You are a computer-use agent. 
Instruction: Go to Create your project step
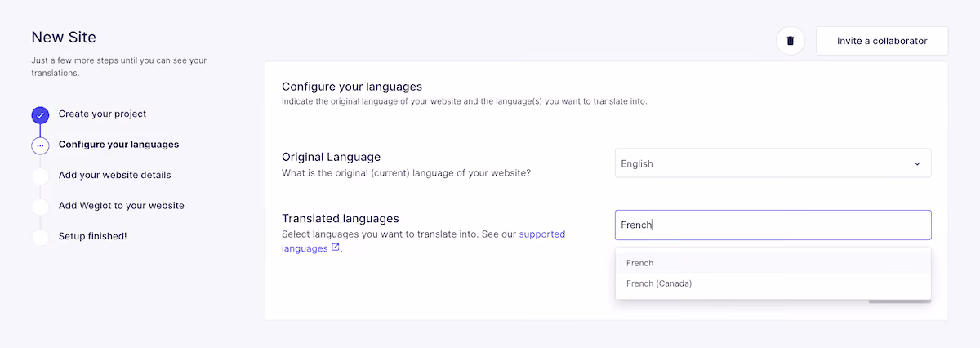click(x=102, y=114)
